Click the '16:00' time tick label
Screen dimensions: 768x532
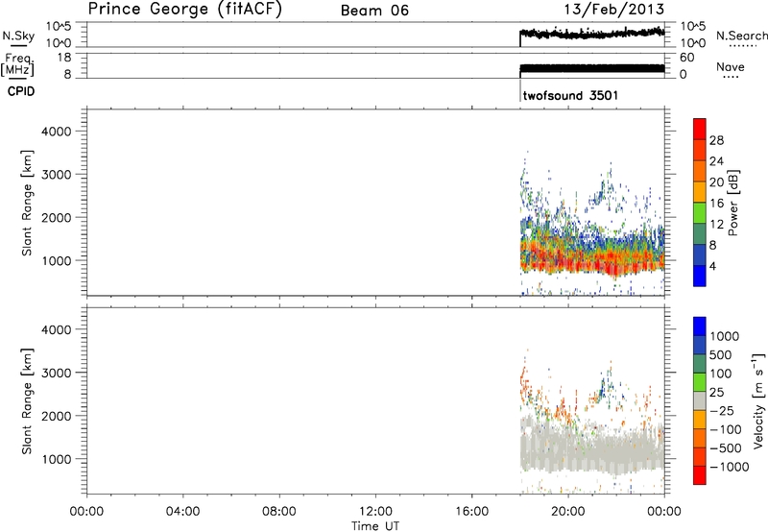pos(471,512)
